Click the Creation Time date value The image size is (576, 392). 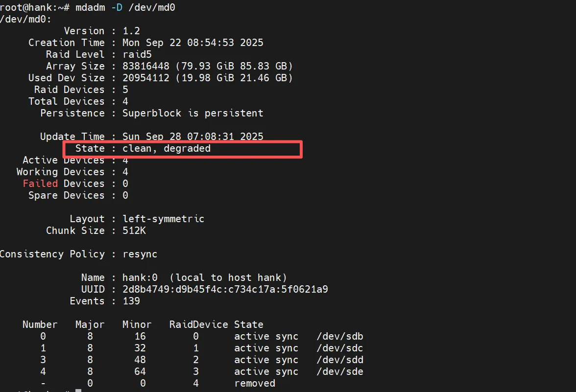pos(192,43)
